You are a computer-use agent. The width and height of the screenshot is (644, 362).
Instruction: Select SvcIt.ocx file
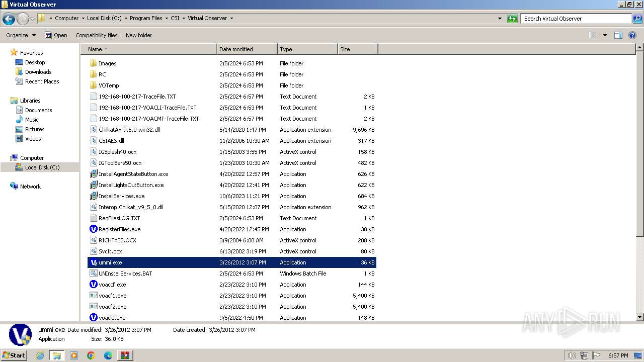[110, 251]
